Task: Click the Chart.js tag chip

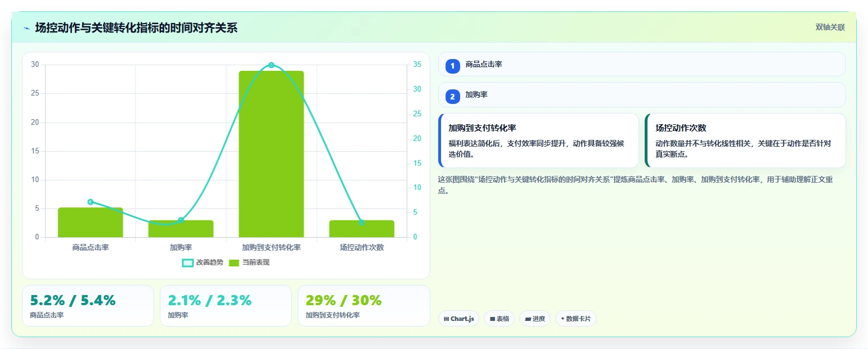Action: (459, 319)
